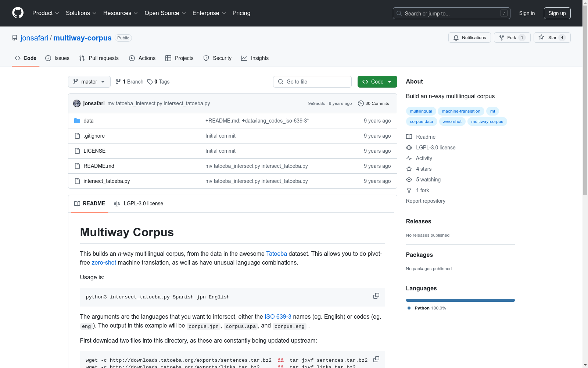Click the GitHub logo icon
588x368 pixels.
pyautogui.click(x=18, y=13)
